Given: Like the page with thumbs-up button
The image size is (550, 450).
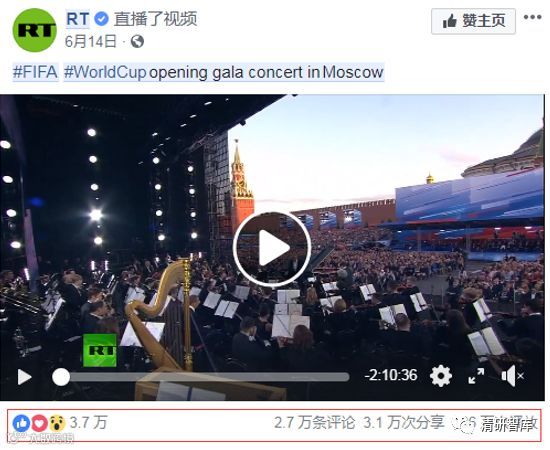Looking at the screenshot, I should [473, 21].
